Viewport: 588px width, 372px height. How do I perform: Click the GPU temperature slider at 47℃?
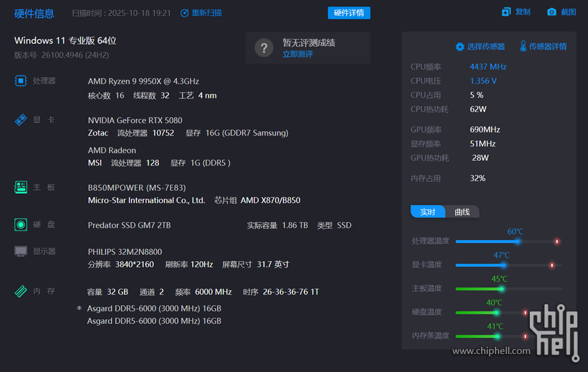503,265
